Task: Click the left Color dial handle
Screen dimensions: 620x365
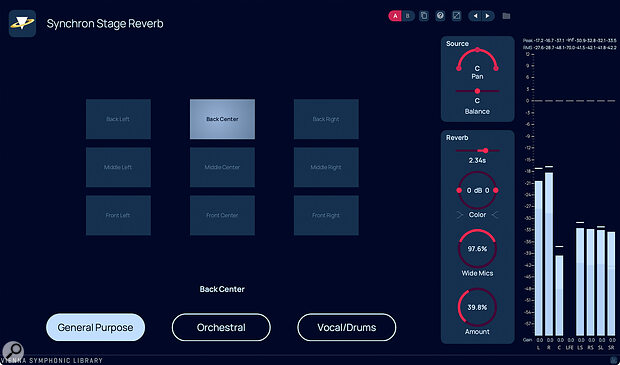Action: [459, 191]
